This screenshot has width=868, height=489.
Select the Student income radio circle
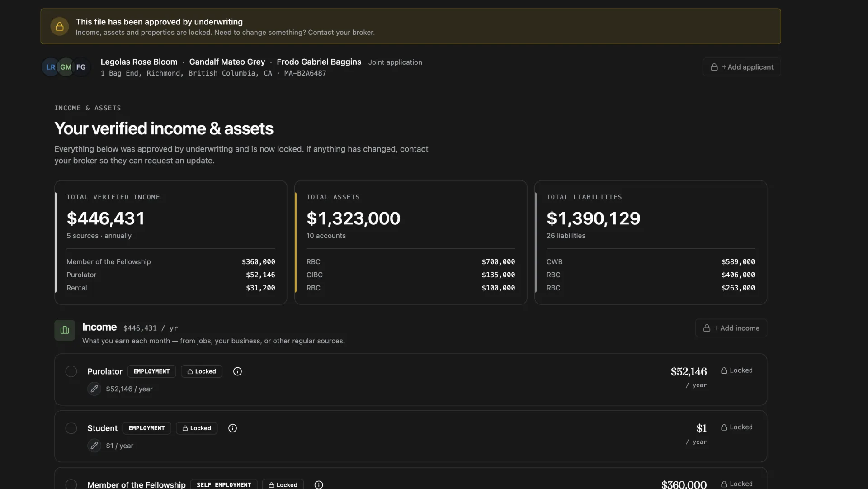(71, 428)
